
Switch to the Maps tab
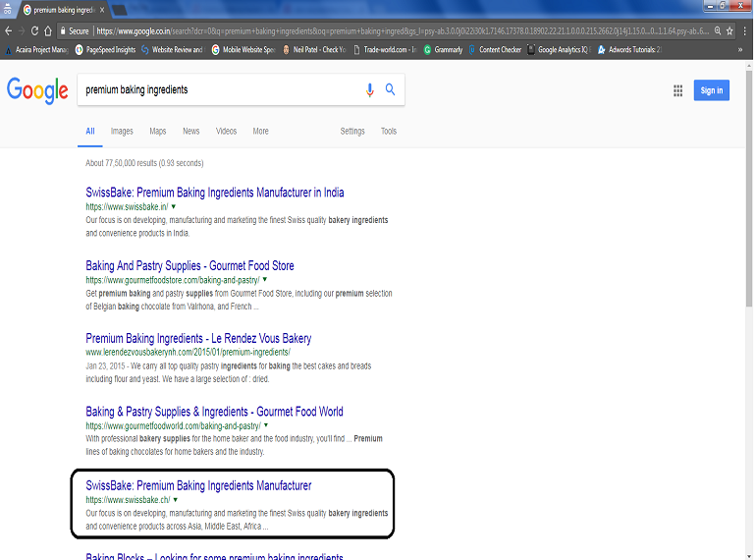tap(158, 132)
